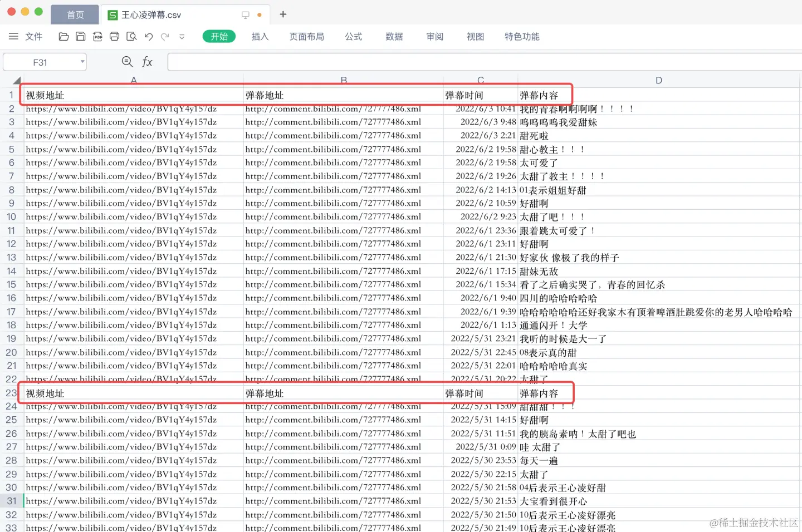
Task: Click the fx insert function icon
Action: coord(147,62)
